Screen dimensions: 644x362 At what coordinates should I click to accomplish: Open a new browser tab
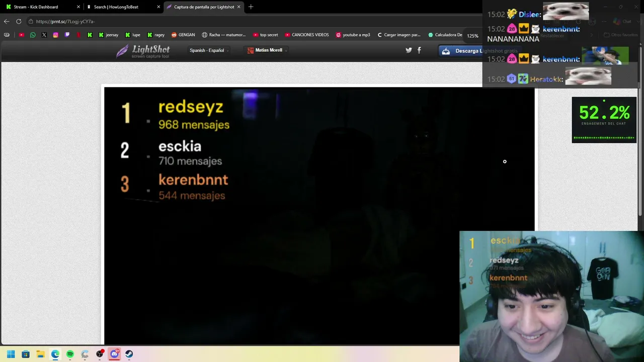(x=251, y=7)
